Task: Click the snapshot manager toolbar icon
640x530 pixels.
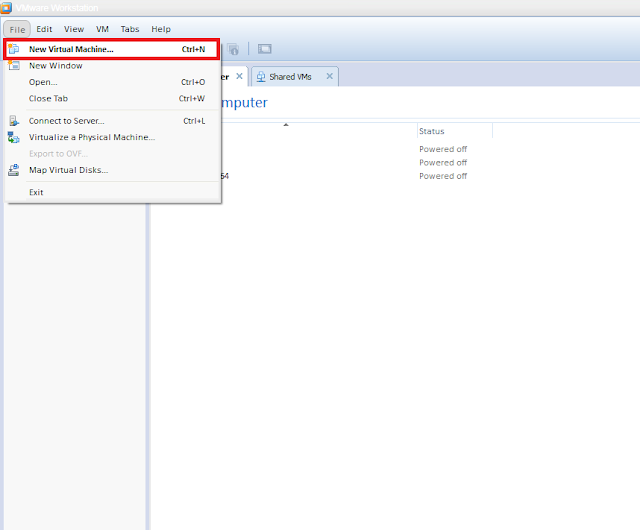Action: click(233, 49)
